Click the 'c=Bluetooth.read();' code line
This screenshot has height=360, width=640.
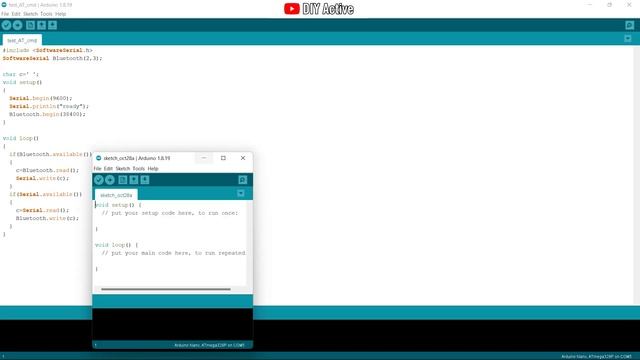point(47,170)
